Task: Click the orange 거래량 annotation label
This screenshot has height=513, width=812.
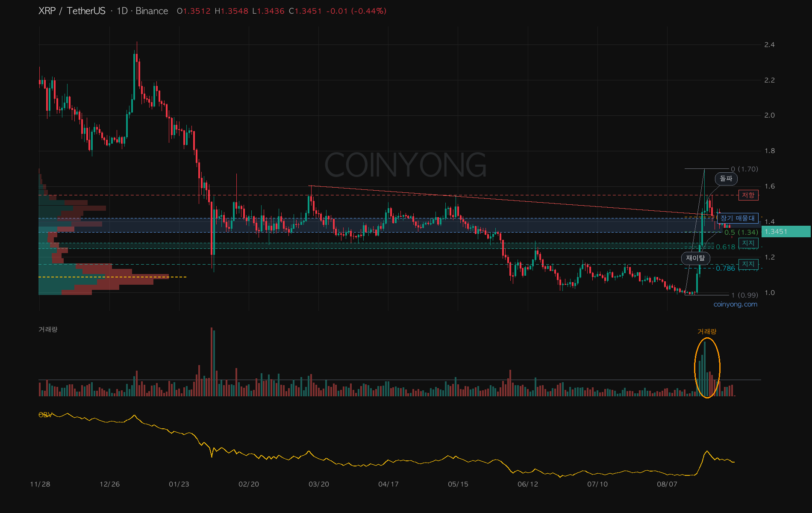Action: (707, 331)
